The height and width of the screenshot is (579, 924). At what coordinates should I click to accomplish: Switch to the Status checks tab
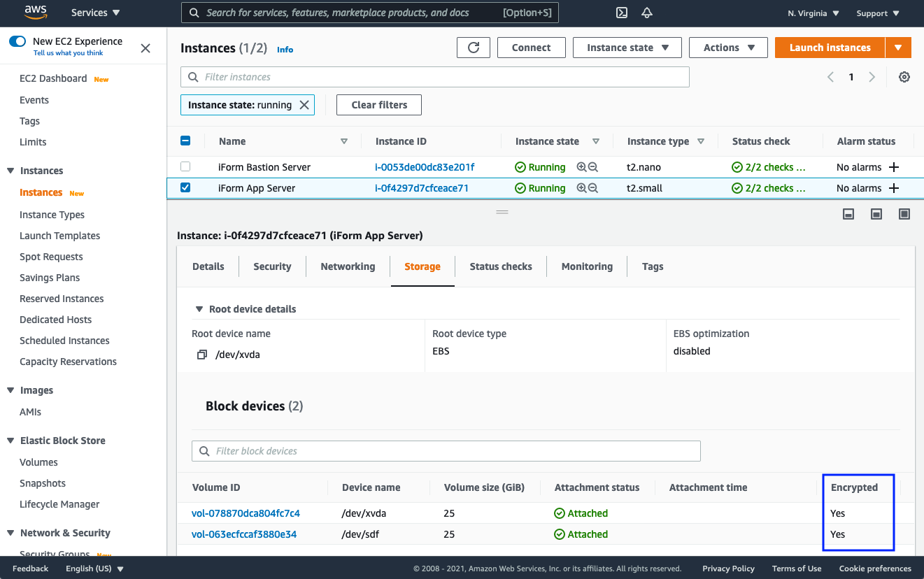click(x=501, y=266)
